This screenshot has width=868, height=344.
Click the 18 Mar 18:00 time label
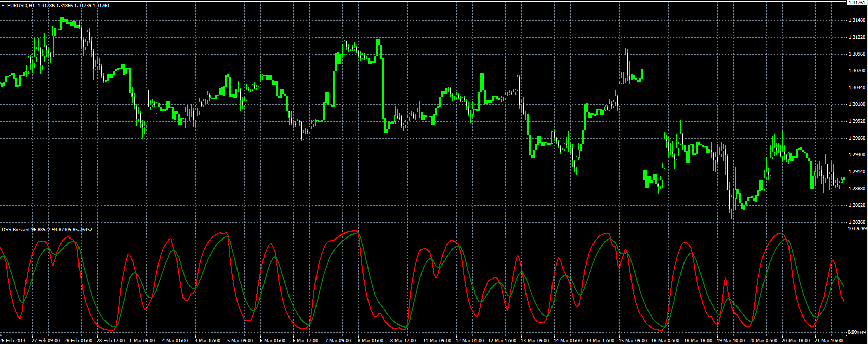pyautogui.click(x=698, y=340)
